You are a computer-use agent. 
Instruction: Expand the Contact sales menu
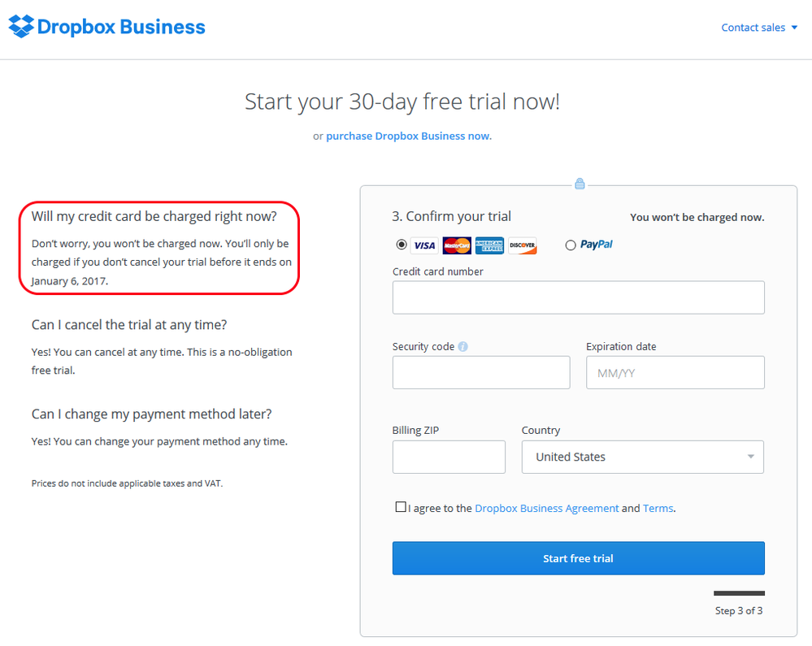click(x=759, y=28)
